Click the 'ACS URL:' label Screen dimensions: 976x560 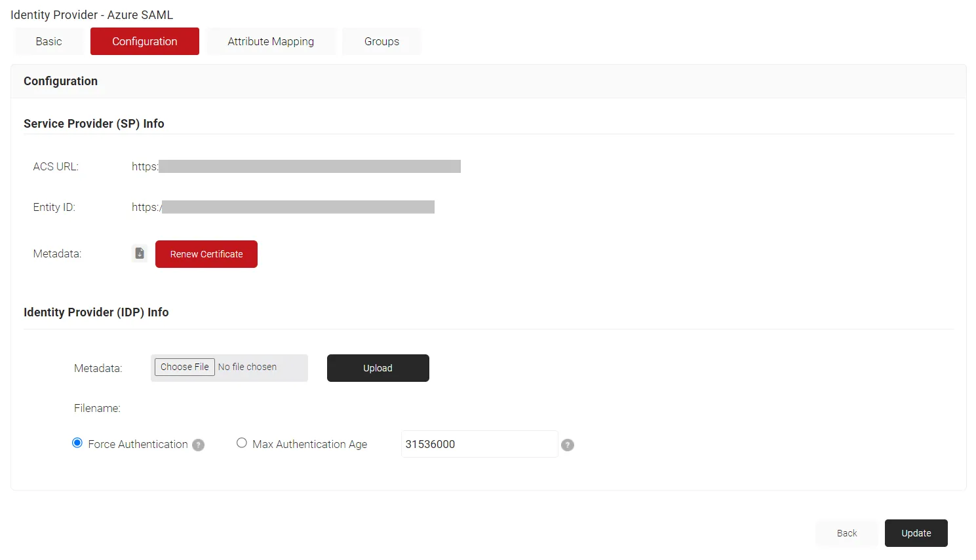(56, 166)
